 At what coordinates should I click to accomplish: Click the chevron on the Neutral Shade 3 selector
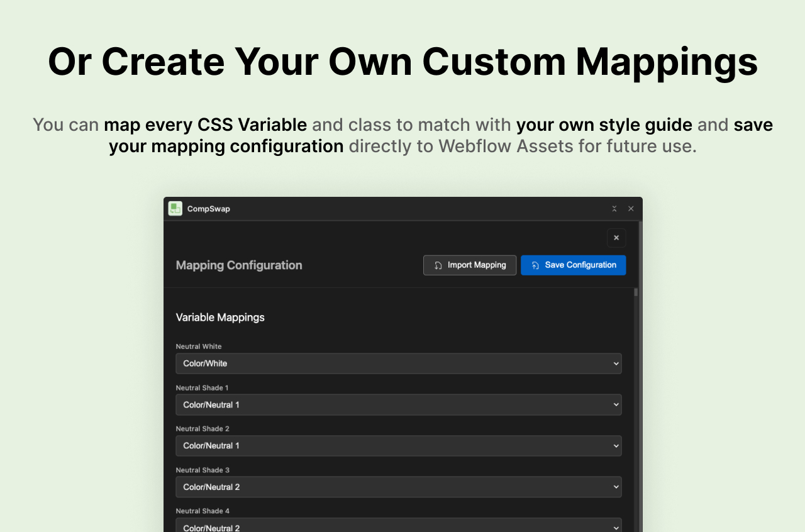pos(616,487)
